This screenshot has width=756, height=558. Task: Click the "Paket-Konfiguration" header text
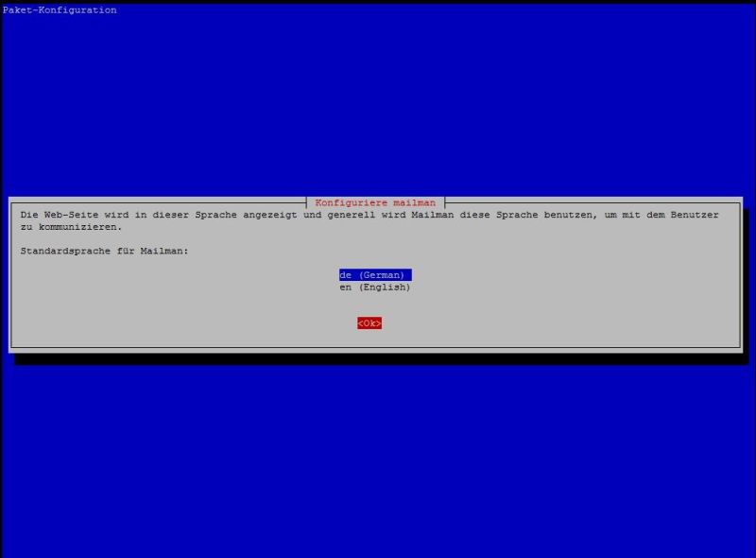(x=60, y=10)
